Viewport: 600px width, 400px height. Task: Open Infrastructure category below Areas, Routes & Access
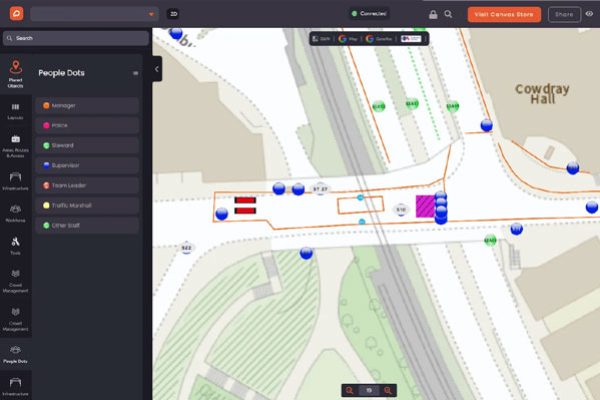point(16,181)
